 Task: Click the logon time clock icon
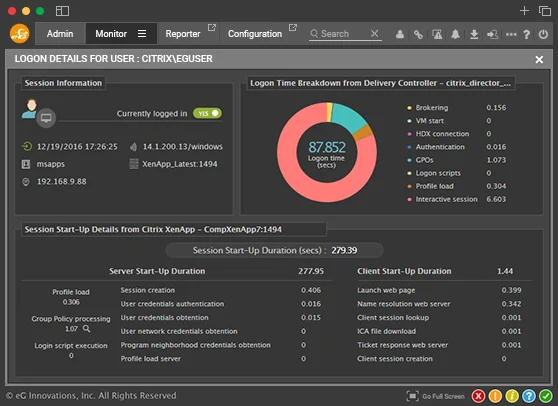[27, 146]
